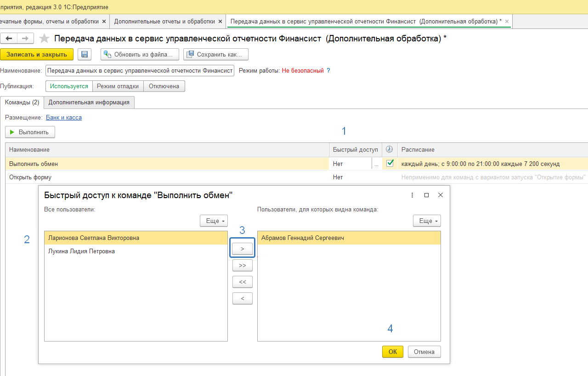Move selected user right with > button
Viewport: 588px width, 376px height.
tap(243, 249)
